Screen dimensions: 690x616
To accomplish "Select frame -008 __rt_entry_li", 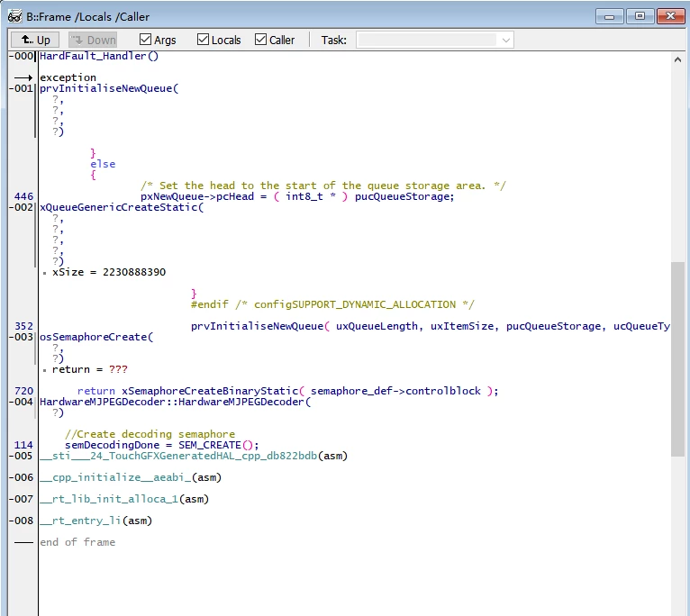I will click(x=95, y=521).
